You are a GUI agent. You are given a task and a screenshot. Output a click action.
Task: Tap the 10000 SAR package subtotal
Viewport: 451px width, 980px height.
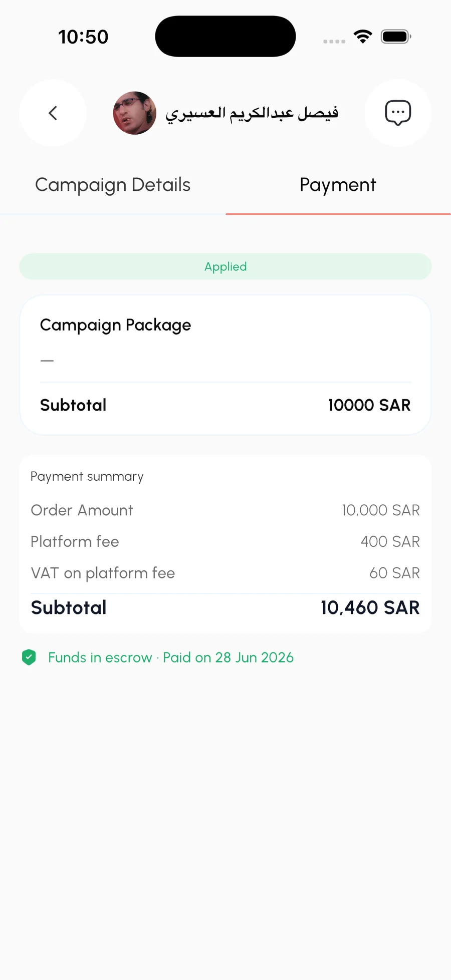coord(369,405)
